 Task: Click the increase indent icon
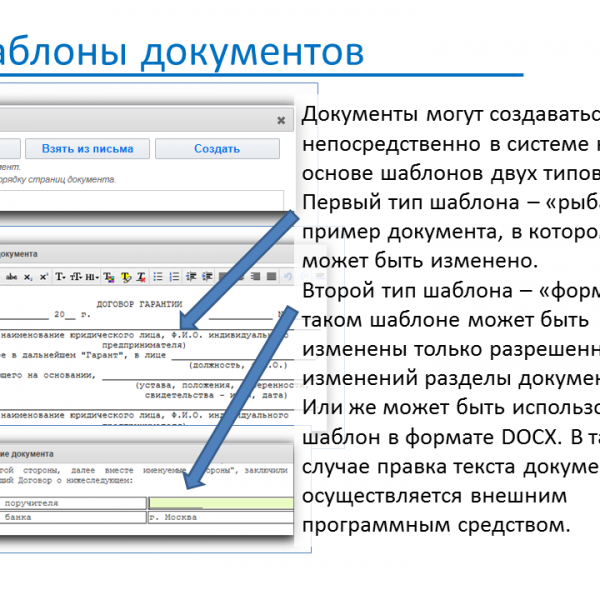pos(207,277)
